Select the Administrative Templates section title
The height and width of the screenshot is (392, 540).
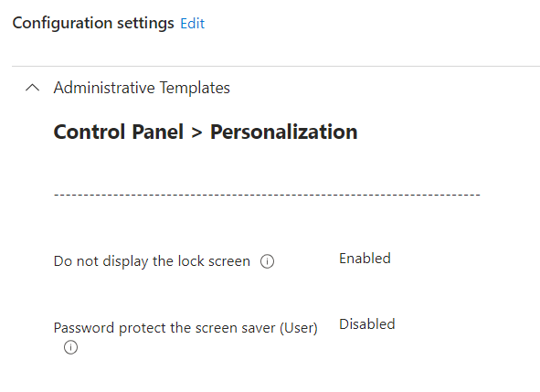(x=142, y=88)
